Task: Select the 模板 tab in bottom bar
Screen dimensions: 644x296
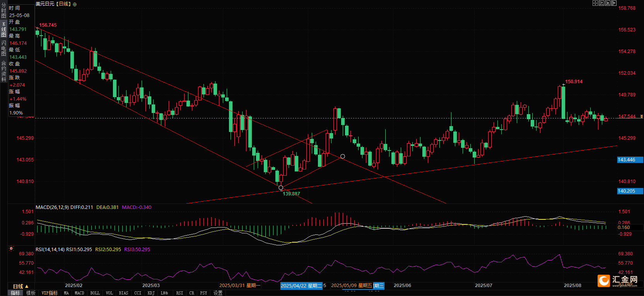Action: point(31,293)
